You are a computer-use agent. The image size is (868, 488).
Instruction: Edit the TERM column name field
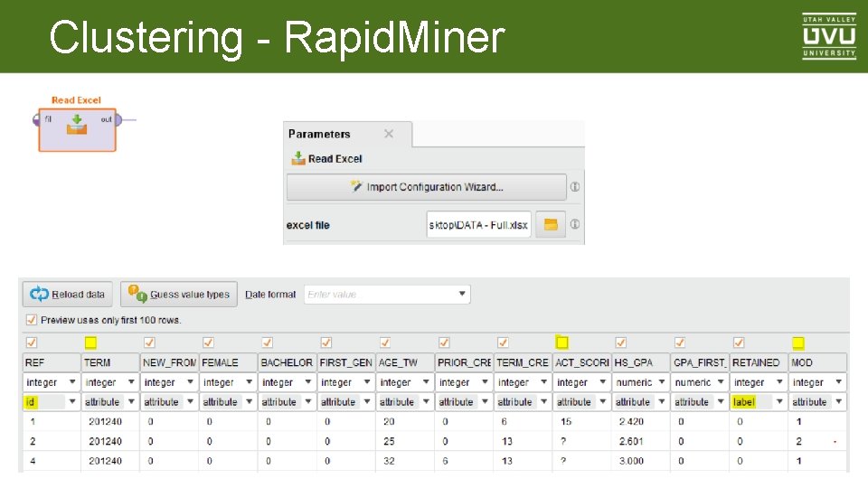click(110, 362)
